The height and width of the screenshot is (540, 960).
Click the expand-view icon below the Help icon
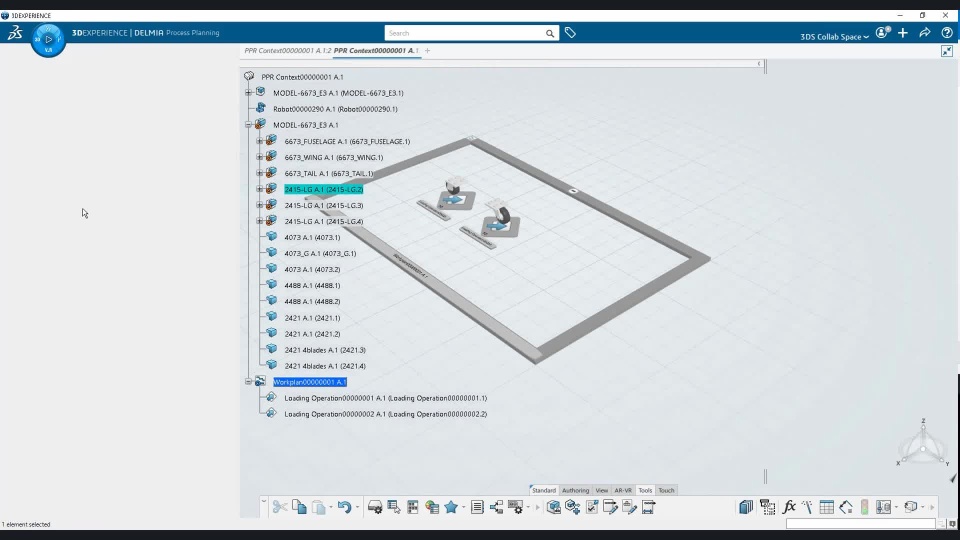point(947,51)
